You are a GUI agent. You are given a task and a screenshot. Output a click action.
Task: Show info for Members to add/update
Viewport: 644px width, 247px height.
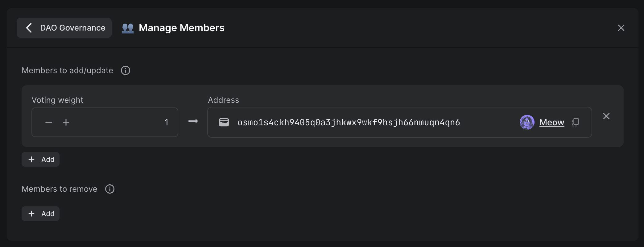126,70
